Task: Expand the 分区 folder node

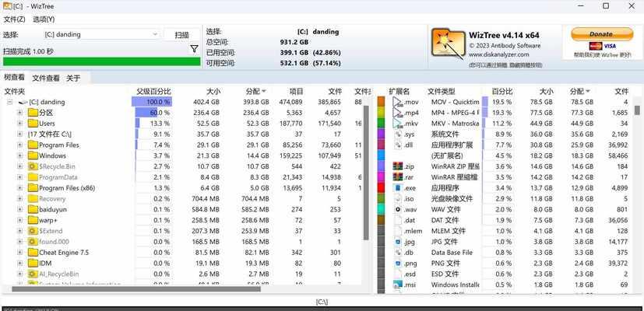Action: pyautogui.click(x=19, y=113)
